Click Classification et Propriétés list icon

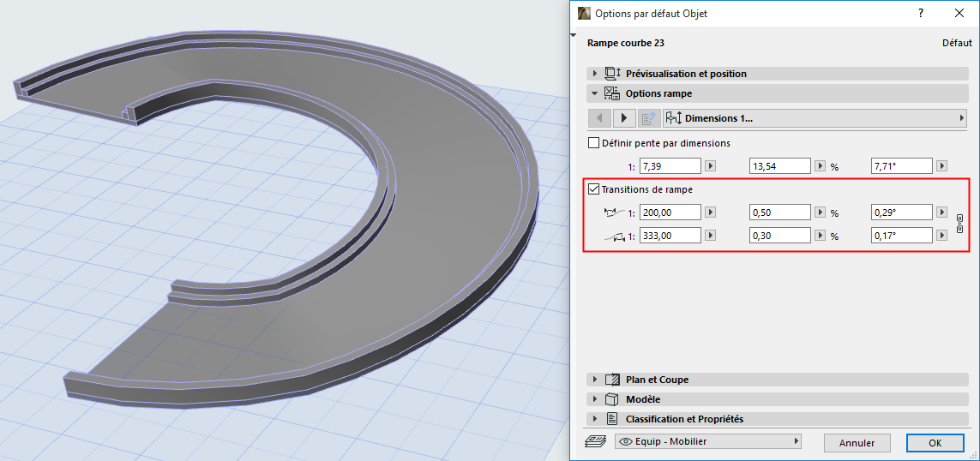point(612,418)
